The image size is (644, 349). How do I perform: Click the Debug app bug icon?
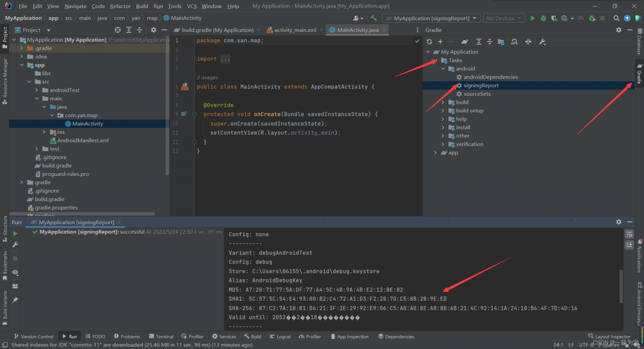click(543, 18)
